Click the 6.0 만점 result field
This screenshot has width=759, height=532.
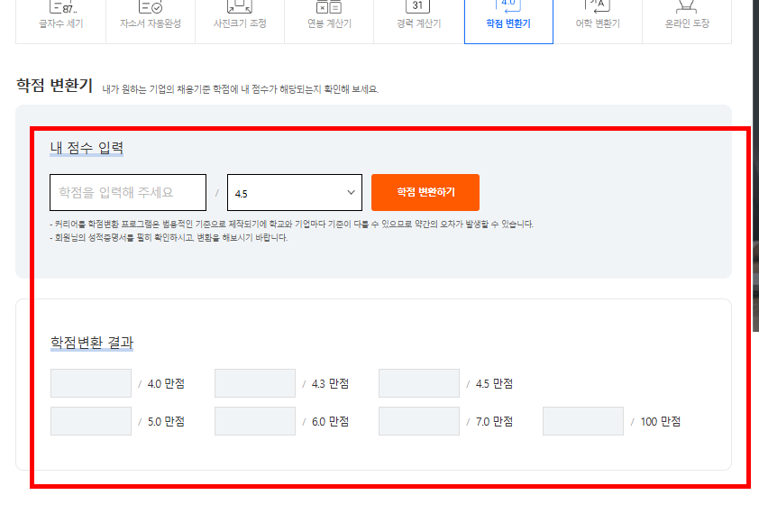point(254,420)
